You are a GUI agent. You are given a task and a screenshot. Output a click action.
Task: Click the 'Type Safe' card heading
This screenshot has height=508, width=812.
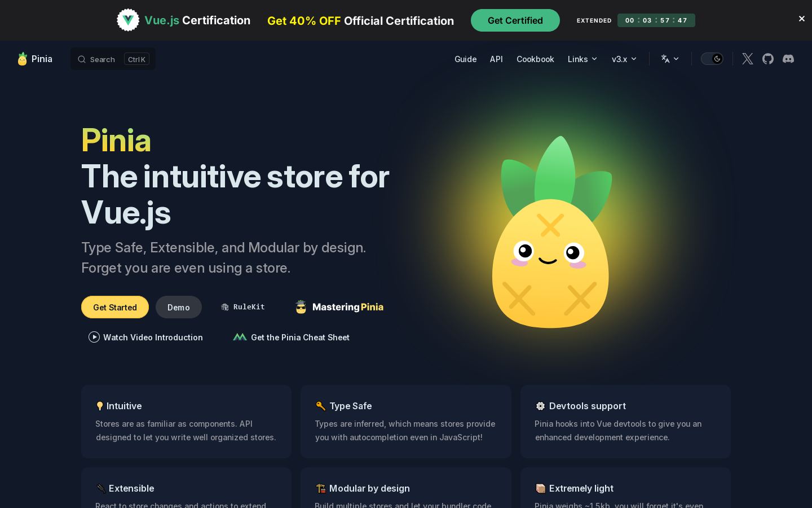pos(351,406)
